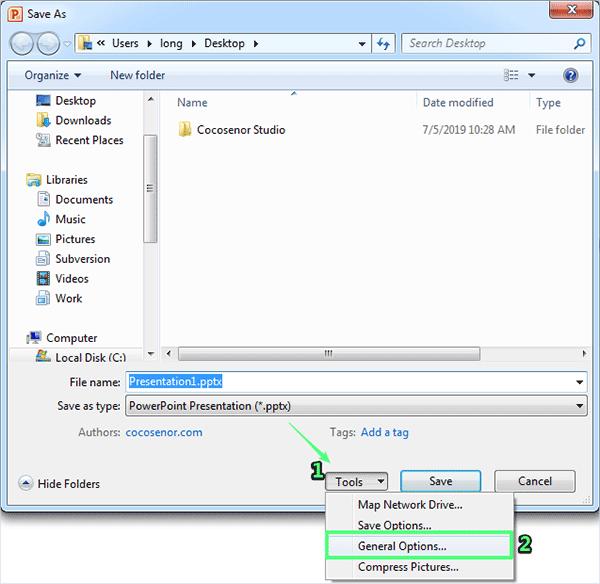Click the Hide Folders arrow icon
This screenshot has width=600, height=584.
[26, 483]
